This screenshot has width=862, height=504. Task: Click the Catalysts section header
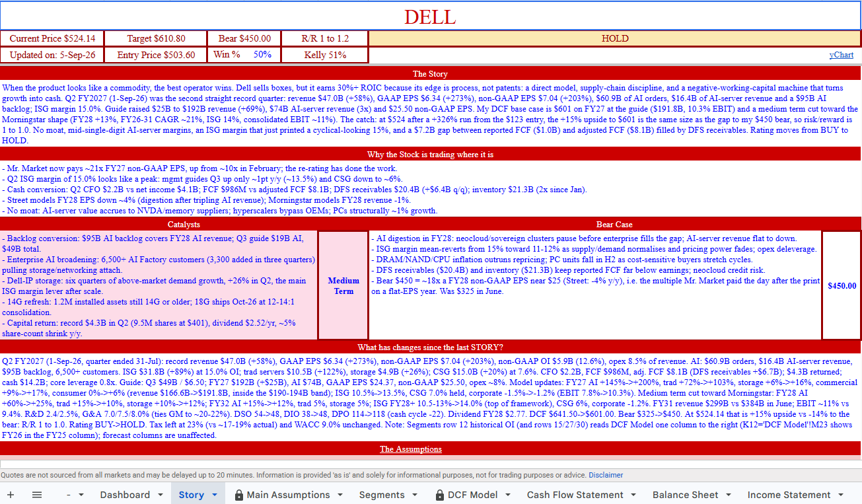184,224
